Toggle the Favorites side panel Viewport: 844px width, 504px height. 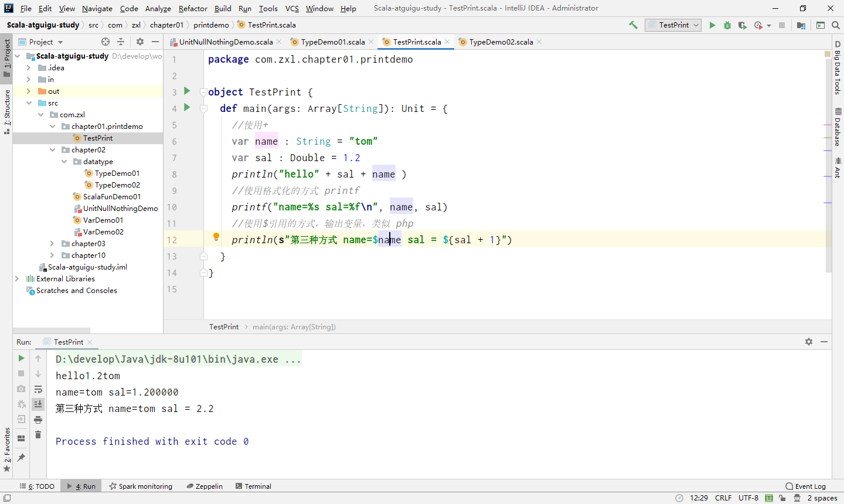coord(7,449)
